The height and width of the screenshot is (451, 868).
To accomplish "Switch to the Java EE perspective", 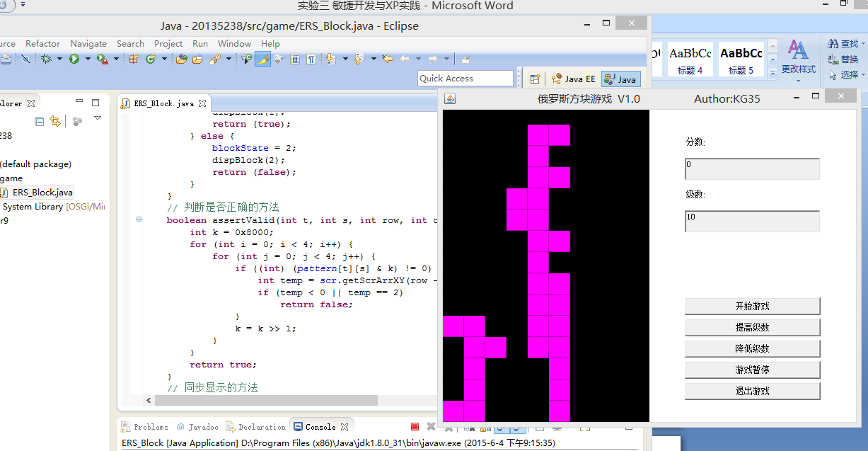I will point(574,79).
